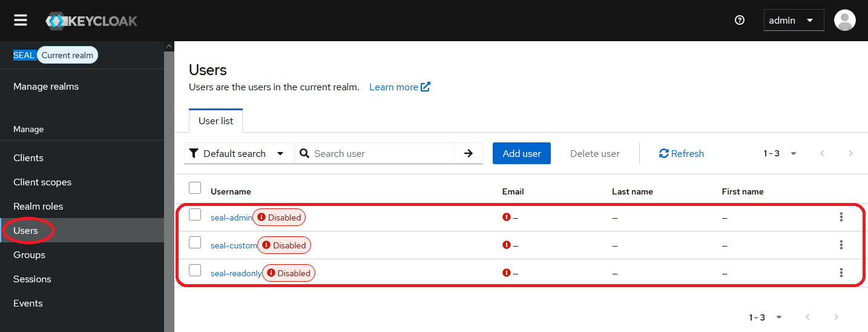Submit search with the arrow icon
The width and height of the screenshot is (868, 332).
click(468, 153)
